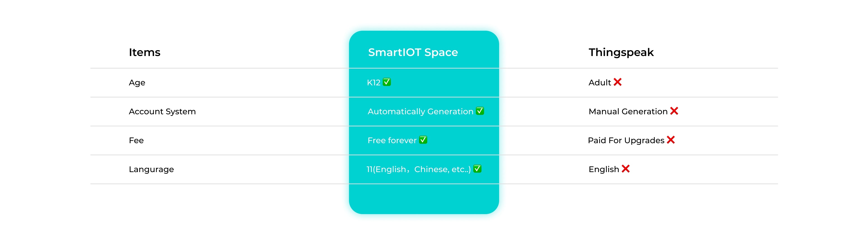This screenshot has width=868, height=229.
Task: Select the SmartIOT Space column header
Action: pyautogui.click(x=413, y=52)
